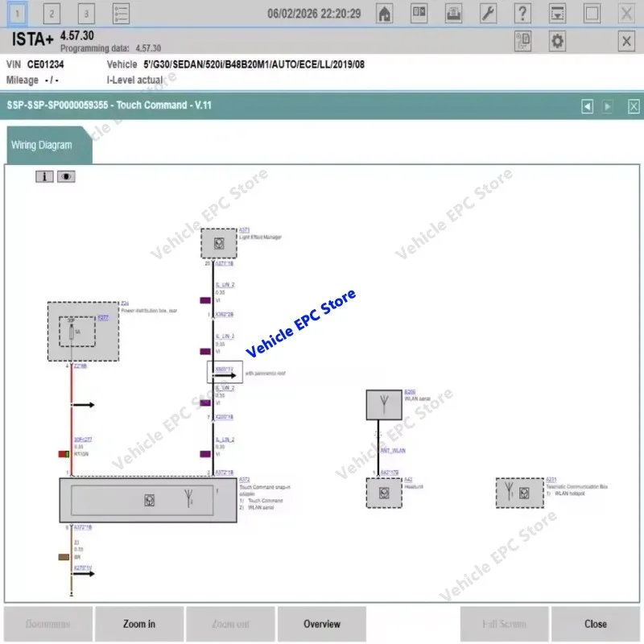Viewport: 644px width, 644px height.
Task: Open the X220*1B connector link
Action: tap(225, 417)
